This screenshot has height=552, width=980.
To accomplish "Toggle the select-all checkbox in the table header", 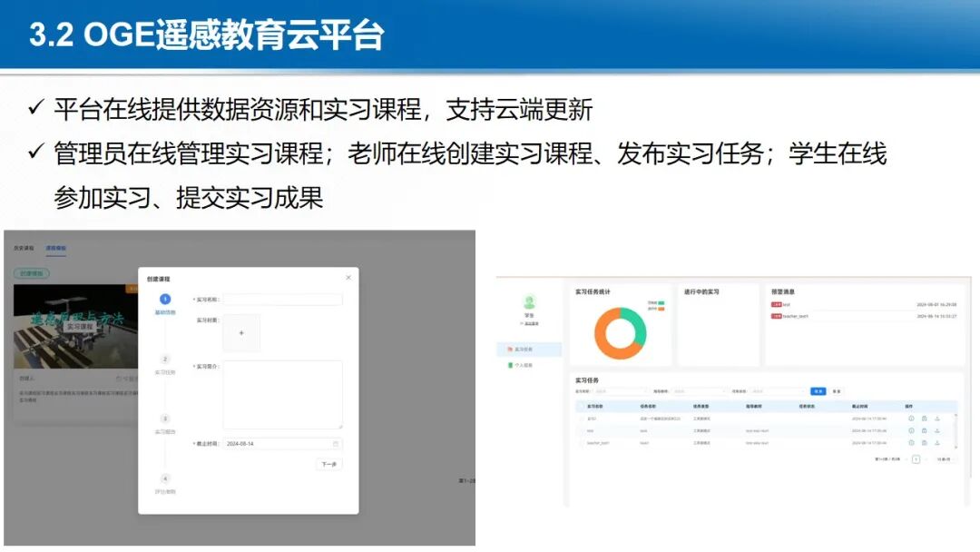I will (x=581, y=407).
